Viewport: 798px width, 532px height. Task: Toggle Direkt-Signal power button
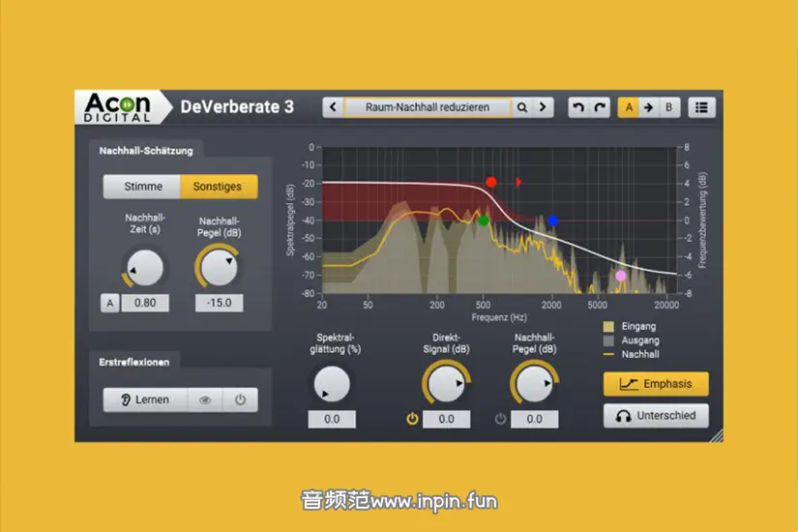[413, 419]
